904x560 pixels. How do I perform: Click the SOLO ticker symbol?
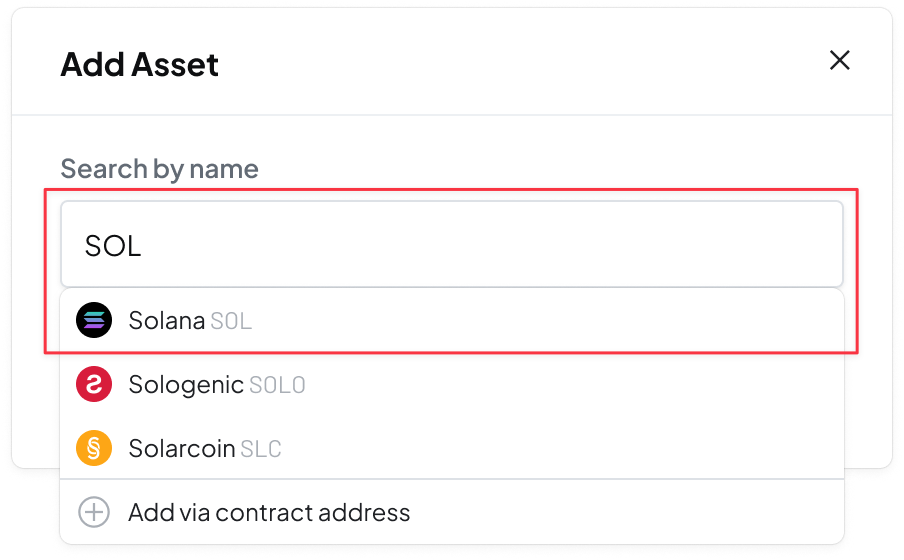(x=277, y=386)
